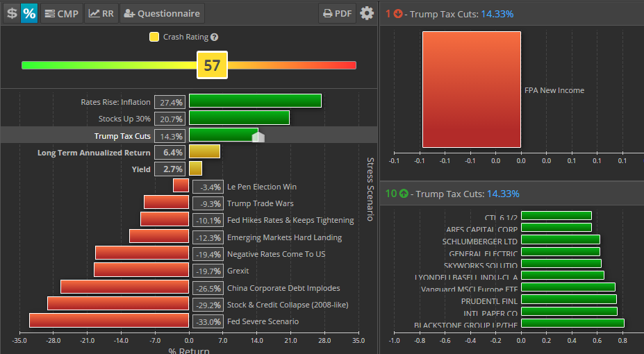
Task: Select the Rates Rise: Inflation scenario
Action: pyautogui.click(x=255, y=101)
